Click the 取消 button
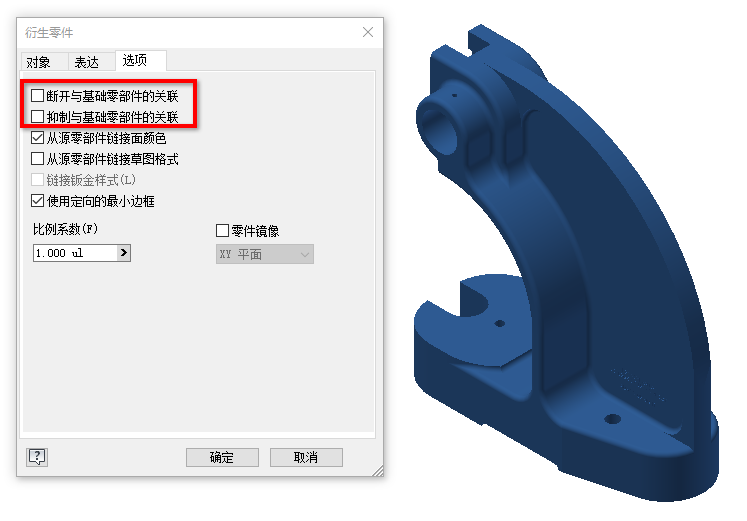The width and height of the screenshot is (747, 521). tap(306, 458)
